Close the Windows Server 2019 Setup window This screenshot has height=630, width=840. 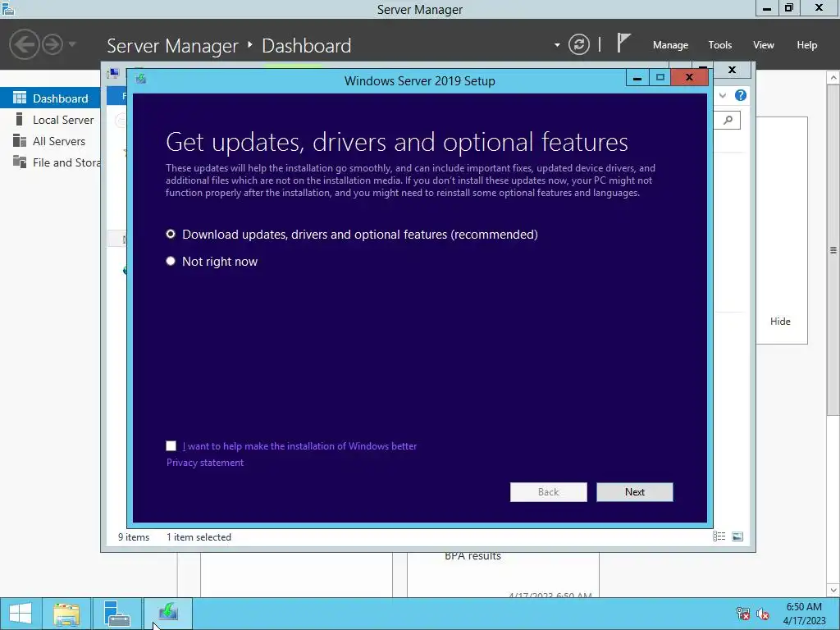point(689,78)
